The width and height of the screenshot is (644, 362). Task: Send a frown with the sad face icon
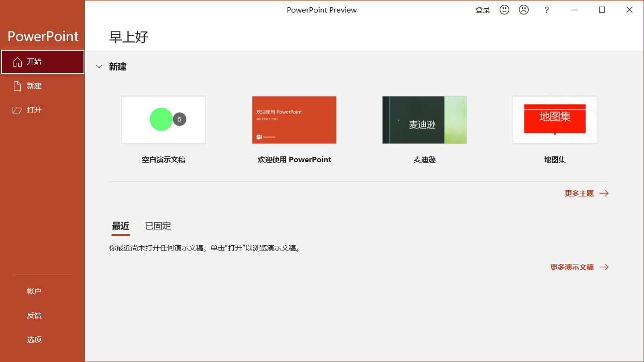point(524,10)
